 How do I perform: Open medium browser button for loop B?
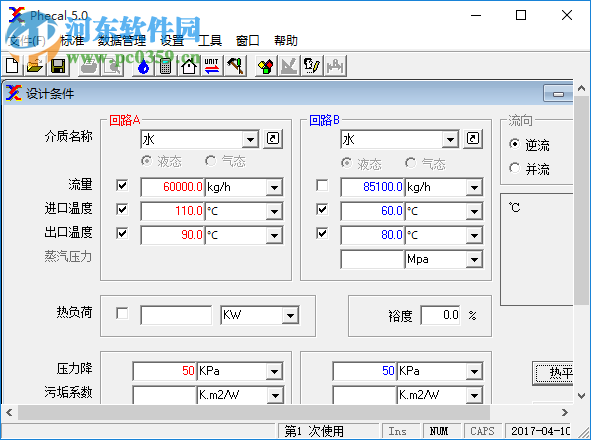(473, 139)
